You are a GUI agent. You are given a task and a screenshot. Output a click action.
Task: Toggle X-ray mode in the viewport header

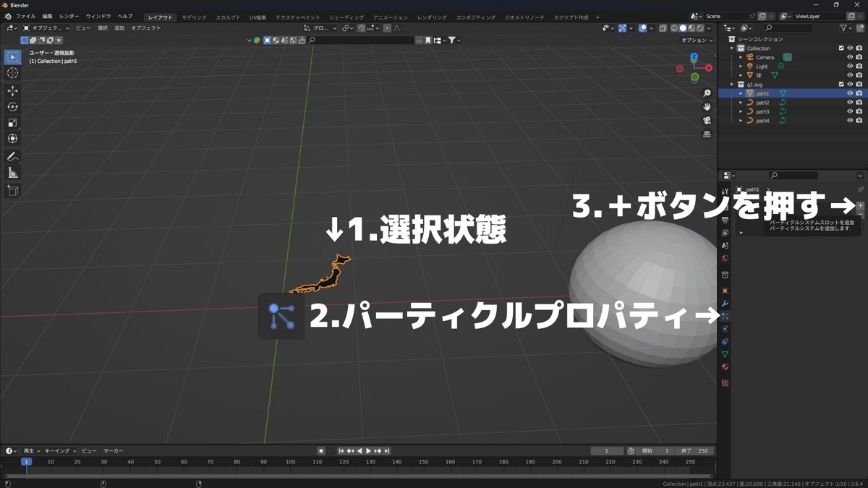(663, 27)
